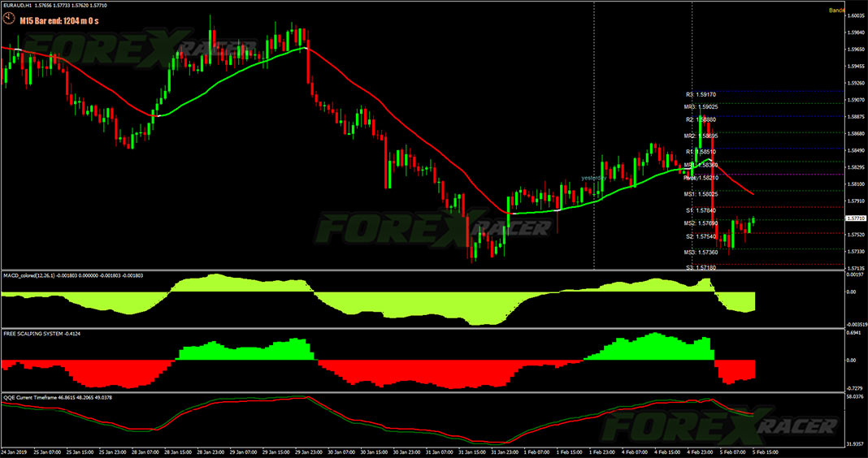Viewport: 868px width, 458px height.
Task: Click the clock icon beside M15 Bar end
Action: tap(8, 18)
